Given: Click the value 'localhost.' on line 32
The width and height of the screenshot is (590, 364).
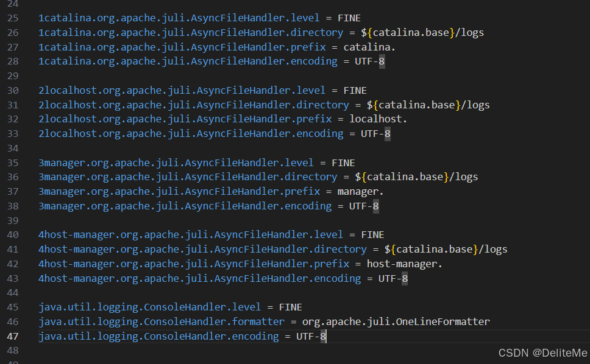Looking at the screenshot, I should click(378, 119).
